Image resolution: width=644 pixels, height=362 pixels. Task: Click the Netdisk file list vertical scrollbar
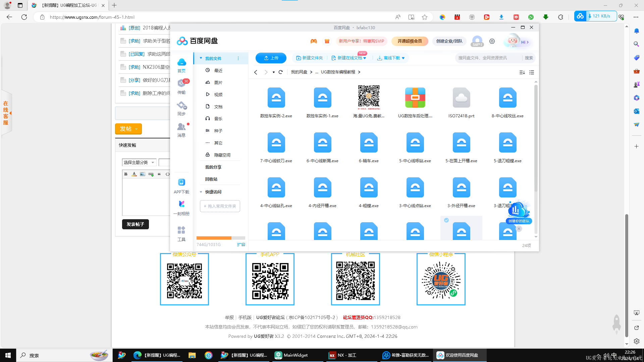(536, 138)
